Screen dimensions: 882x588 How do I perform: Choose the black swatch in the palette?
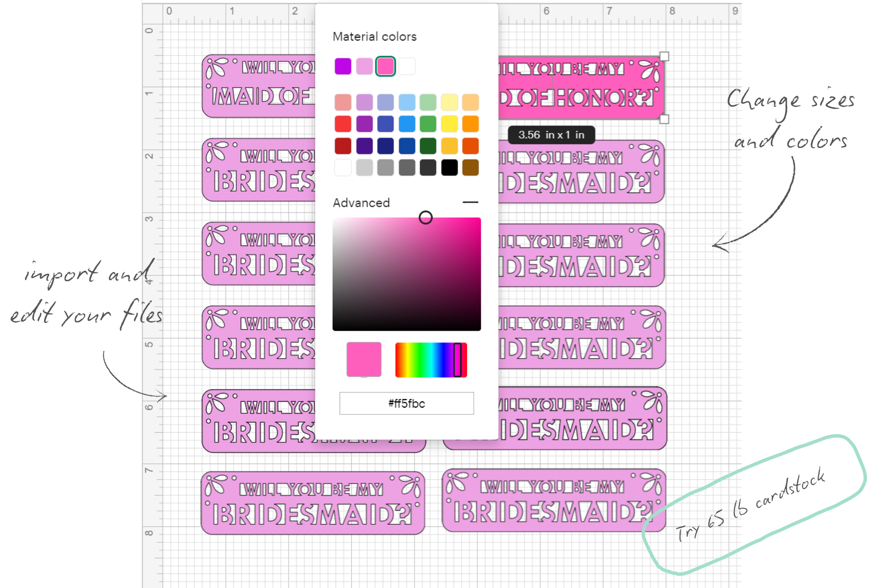point(449,168)
